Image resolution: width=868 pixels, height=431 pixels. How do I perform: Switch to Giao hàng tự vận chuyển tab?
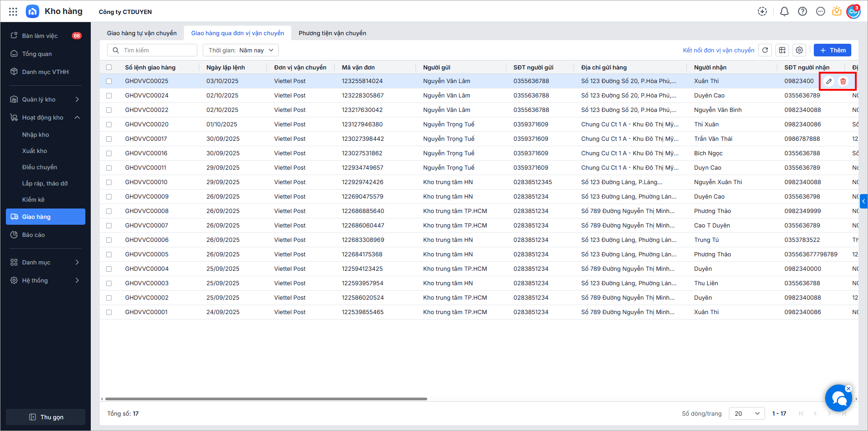(x=142, y=33)
